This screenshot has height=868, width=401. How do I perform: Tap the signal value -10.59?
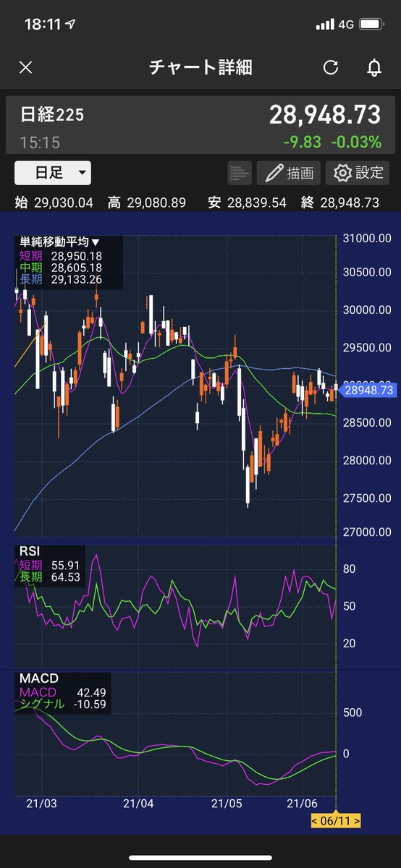click(x=90, y=704)
